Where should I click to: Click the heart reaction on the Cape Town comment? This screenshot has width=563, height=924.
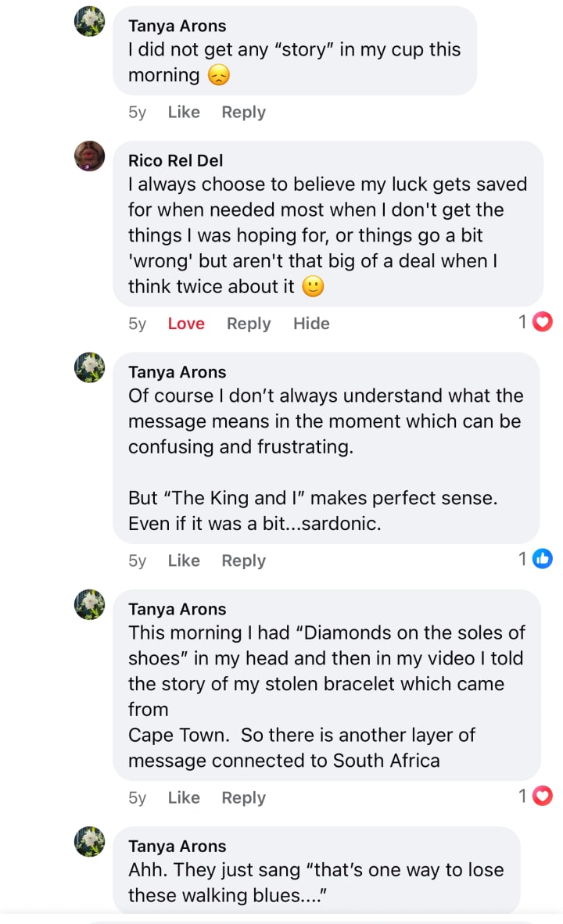543,796
